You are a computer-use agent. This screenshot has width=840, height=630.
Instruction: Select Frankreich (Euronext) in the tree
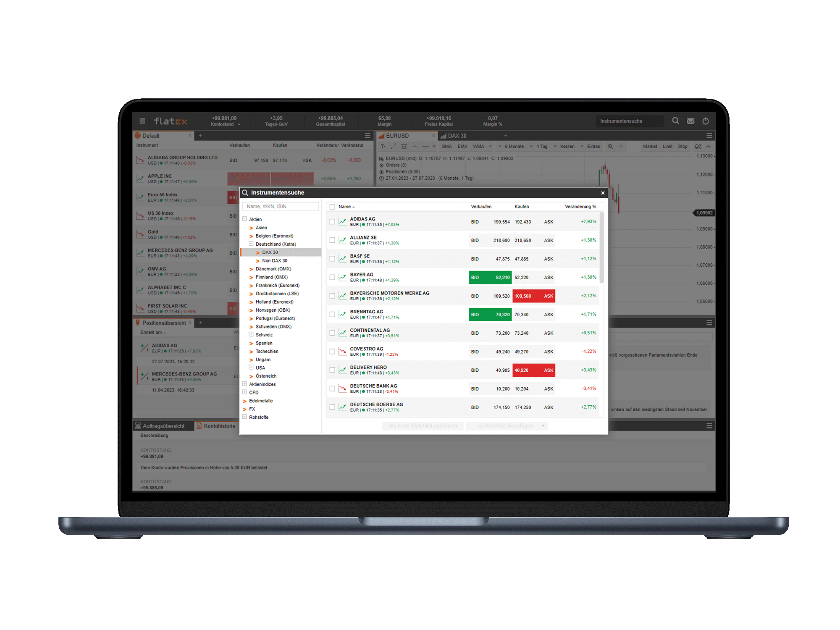coord(278,285)
